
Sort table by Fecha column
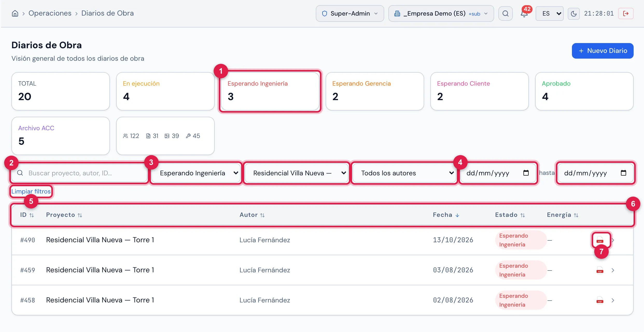click(x=446, y=215)
